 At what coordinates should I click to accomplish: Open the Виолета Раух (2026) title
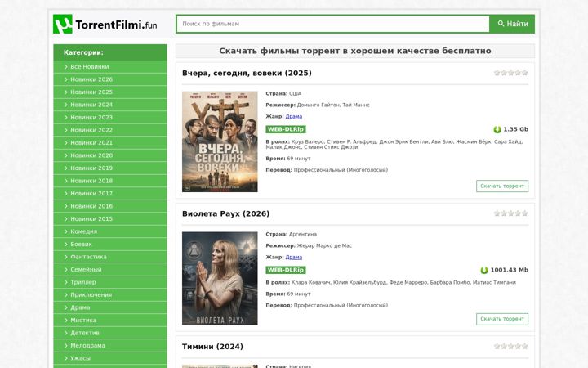225,213
